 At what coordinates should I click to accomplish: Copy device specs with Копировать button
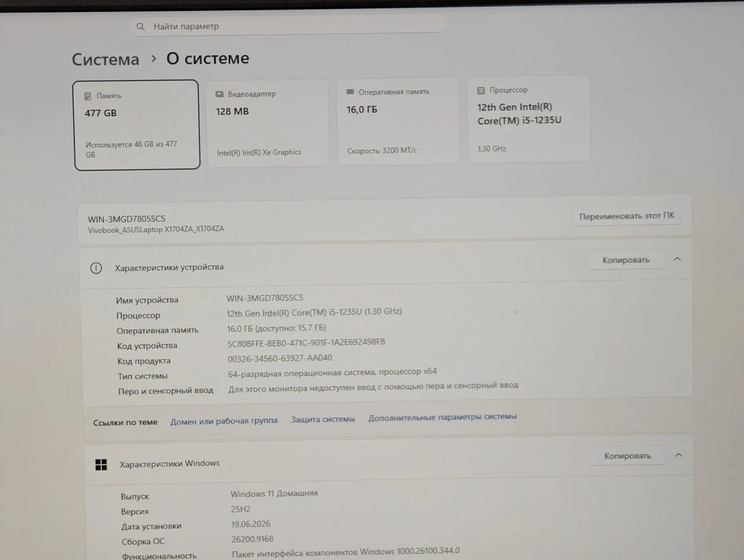point(625,260)
